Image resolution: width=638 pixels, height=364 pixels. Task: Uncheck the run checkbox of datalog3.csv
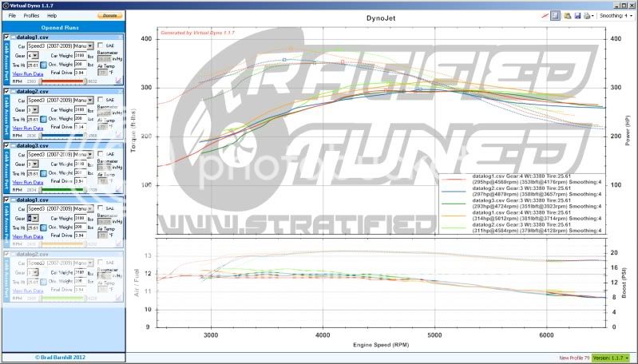pyautogui.click(x=6, y=145)
